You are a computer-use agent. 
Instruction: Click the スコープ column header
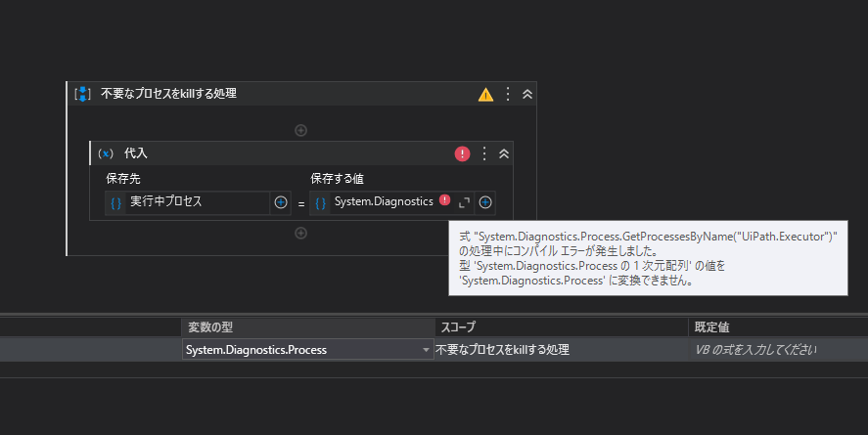pos(561,327)
